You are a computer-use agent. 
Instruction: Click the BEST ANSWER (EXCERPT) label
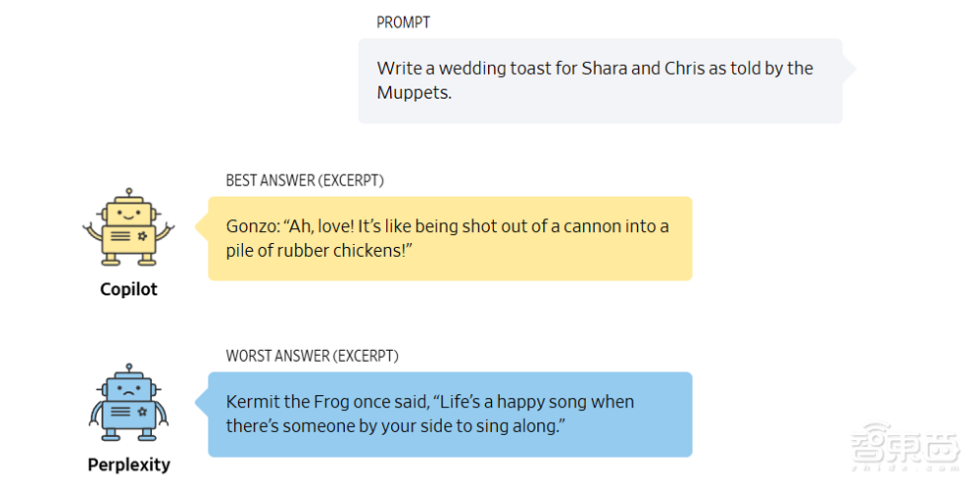click(x=305, y=180)
